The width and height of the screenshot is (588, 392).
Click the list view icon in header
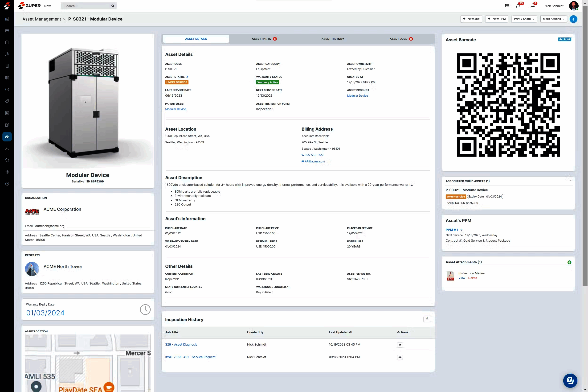tap(507, 6)
